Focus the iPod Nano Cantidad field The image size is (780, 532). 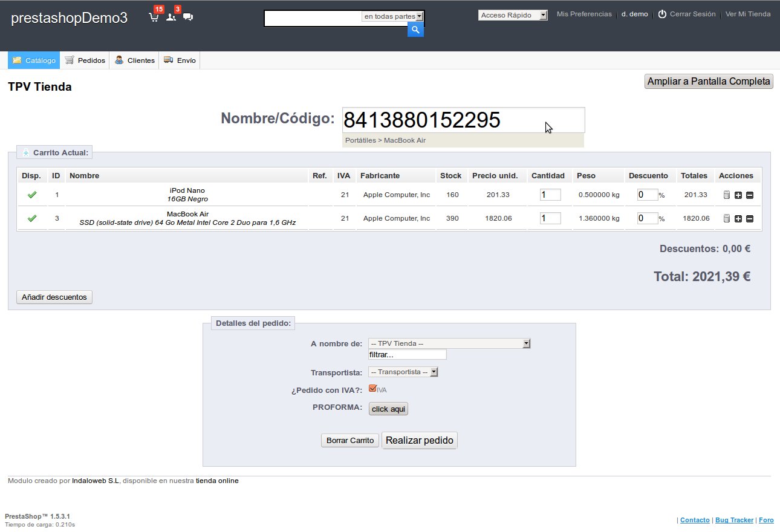[x=550, y=195]
